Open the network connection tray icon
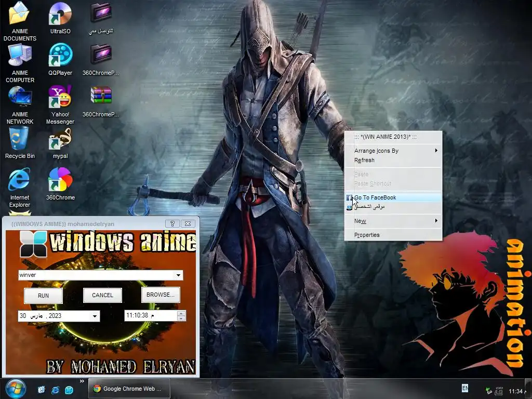This screenshot has height=399, width=532. (498, 391)
